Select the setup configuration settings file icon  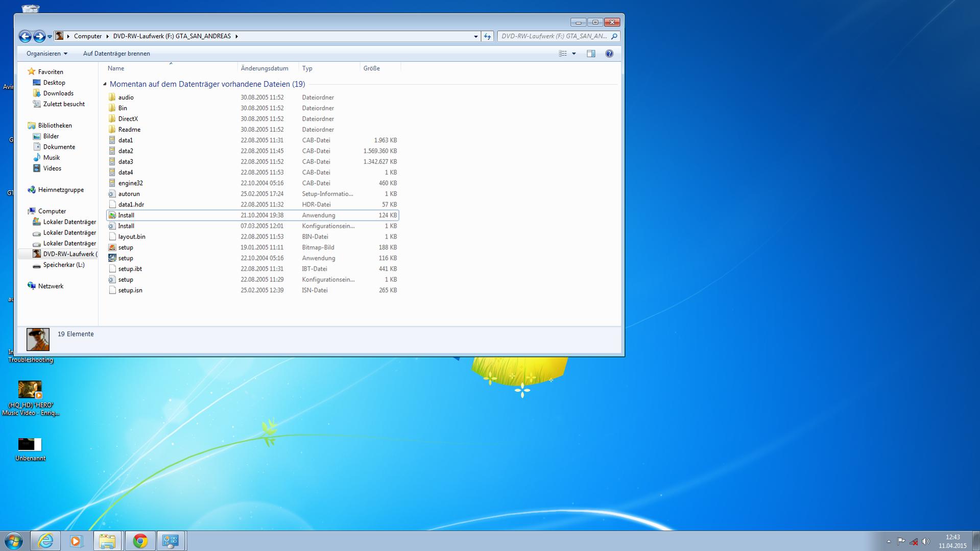pos(112,280)
